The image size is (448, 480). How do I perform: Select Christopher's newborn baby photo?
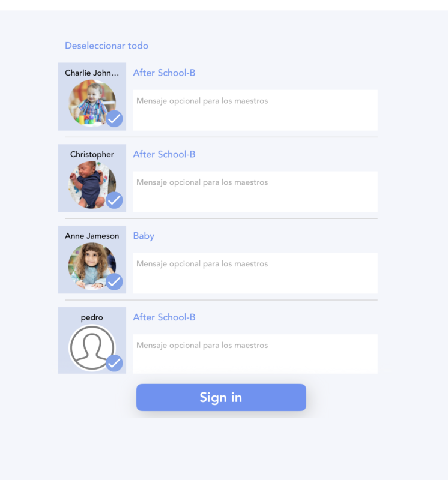tap(92, 185)
